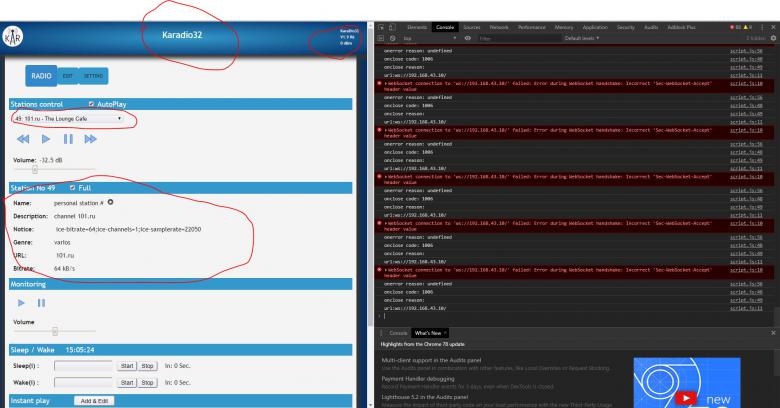The width and height of the screenshot is (780, 408).
Task: Open the Adblock Plus tab in DevTools
Action: tap(682, 27)
